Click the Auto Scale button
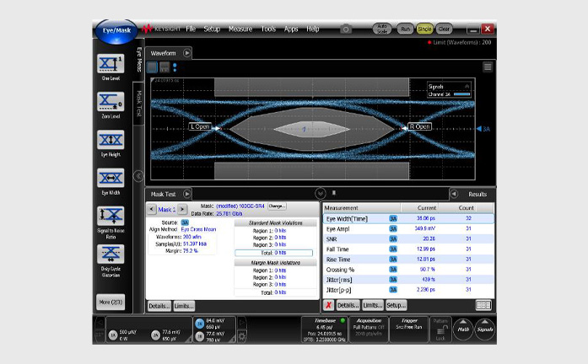The height and width of the screenshot is (364, 588). click(382, 29)
